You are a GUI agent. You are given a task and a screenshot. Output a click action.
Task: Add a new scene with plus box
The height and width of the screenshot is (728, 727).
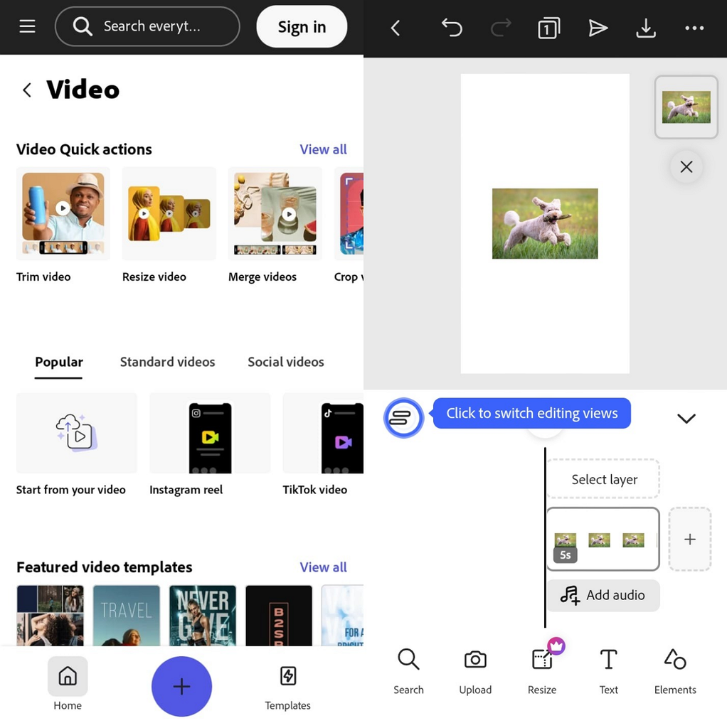coord(690,539)
